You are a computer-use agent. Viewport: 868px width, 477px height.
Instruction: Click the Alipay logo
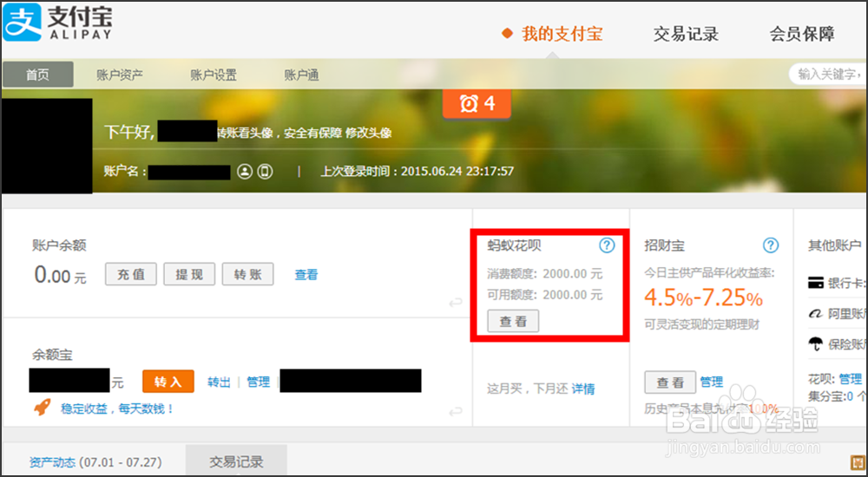[57, 23]
